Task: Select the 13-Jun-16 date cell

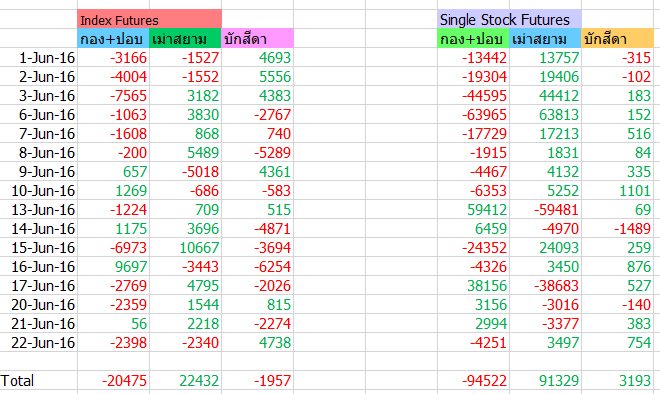Action: pos(39,209)
